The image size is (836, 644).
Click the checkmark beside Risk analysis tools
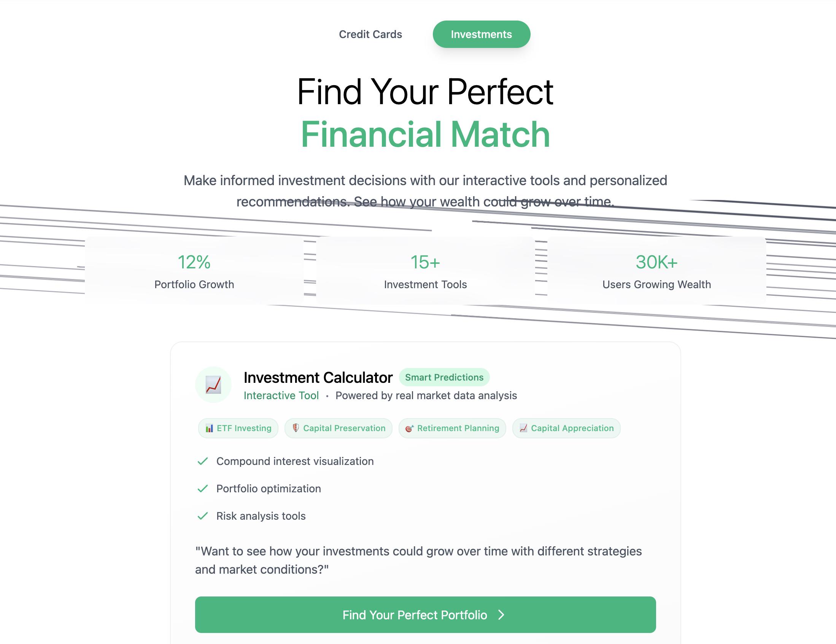tap(202, 516)
